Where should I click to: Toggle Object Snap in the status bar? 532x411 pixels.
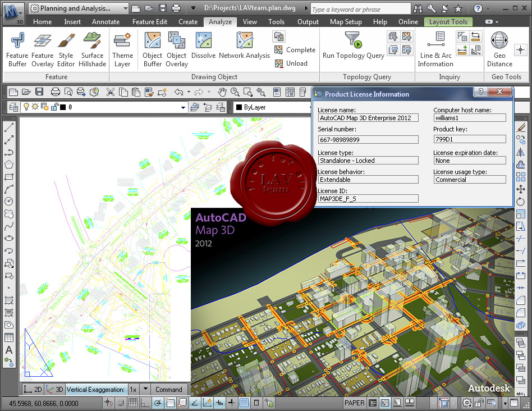click(x=170, y=403)
